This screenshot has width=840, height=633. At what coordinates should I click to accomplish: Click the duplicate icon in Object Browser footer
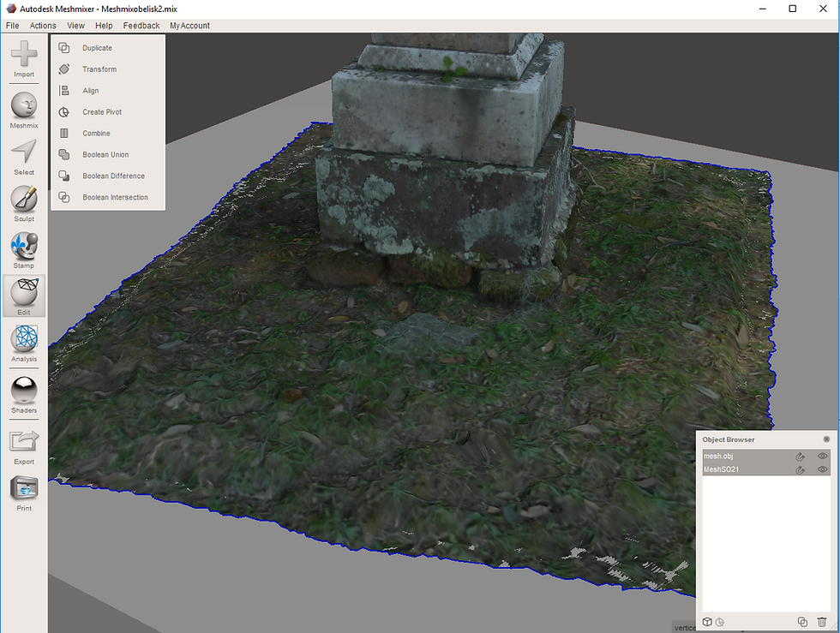pos(802,622)
